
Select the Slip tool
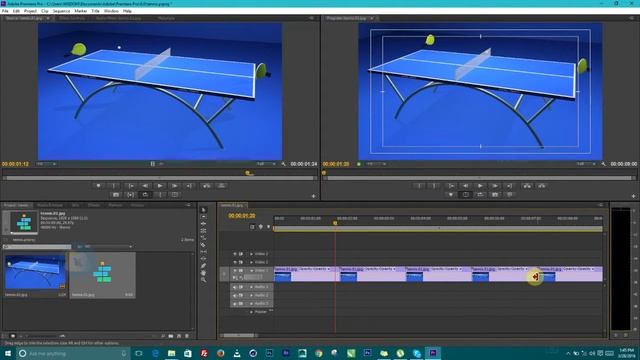(x=203, y=252)
